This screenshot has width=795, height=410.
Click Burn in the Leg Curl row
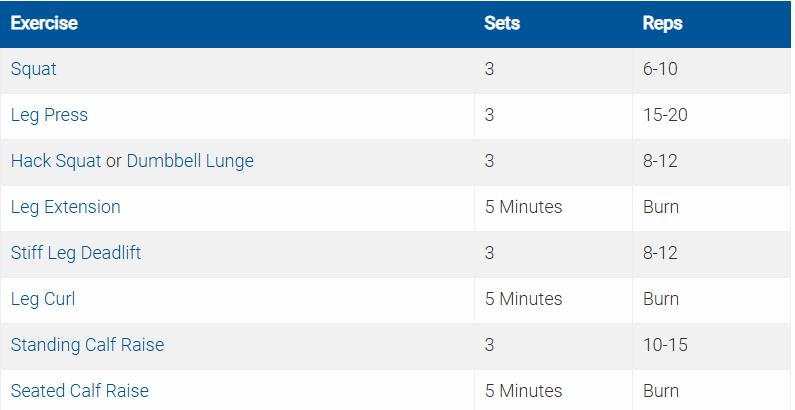pos(661,299)
